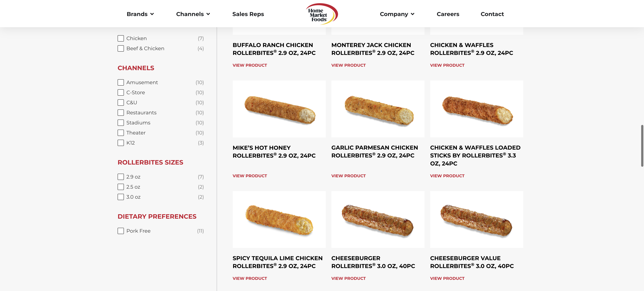
Task: Click the page vertical scrollbar thumb
Action: point(642,146)
